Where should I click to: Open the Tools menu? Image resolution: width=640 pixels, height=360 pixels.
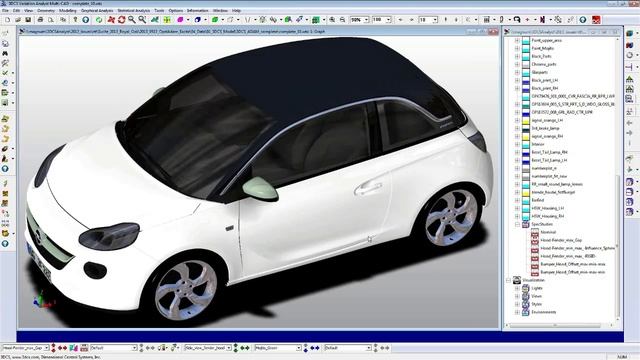point(159,11)
